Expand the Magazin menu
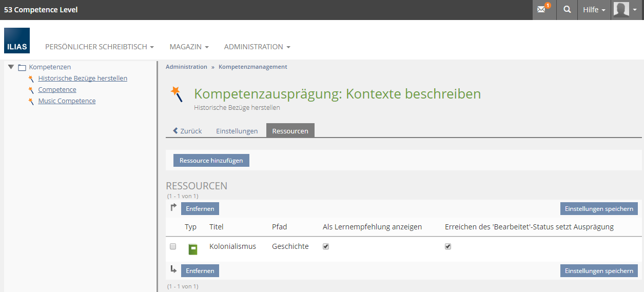This screenshot has width=644, height=292. [x=189, y=47]
